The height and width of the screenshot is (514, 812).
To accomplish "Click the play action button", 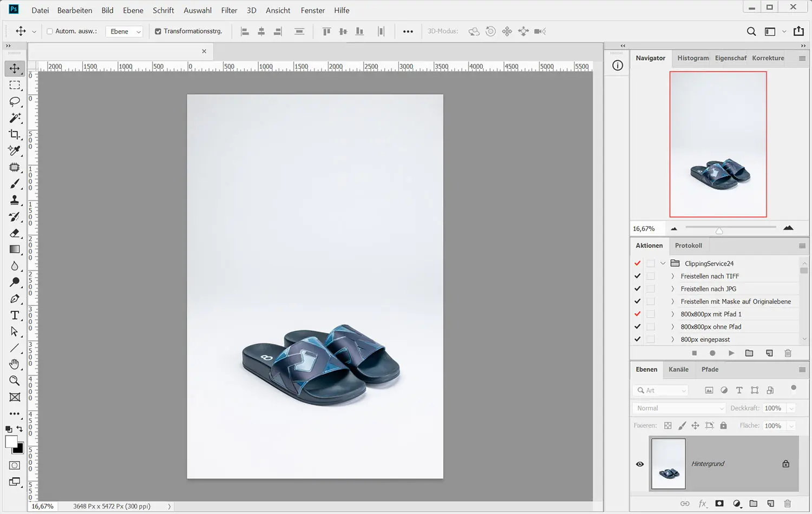I will click(731, 353).
